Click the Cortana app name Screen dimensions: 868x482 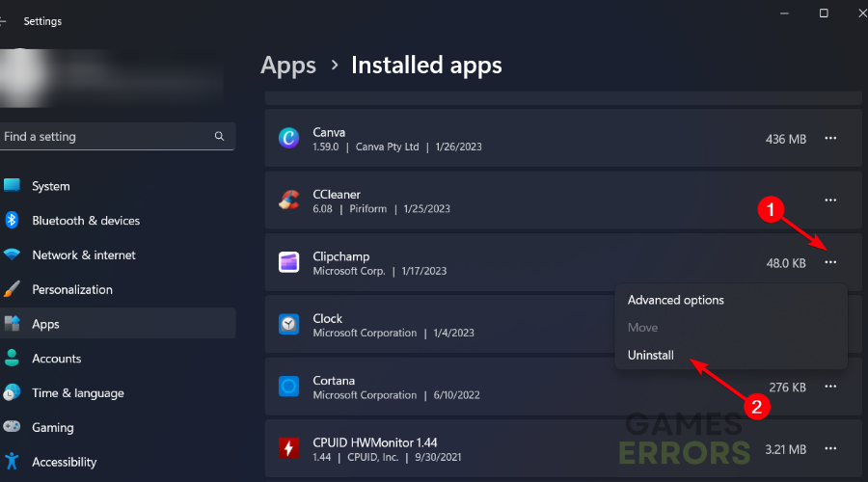[x=334, y=380]
